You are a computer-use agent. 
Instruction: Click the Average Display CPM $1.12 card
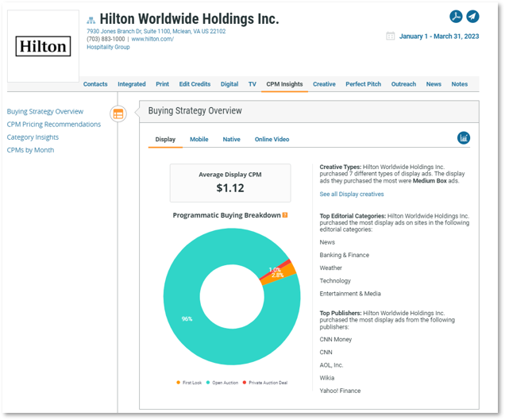230,183
